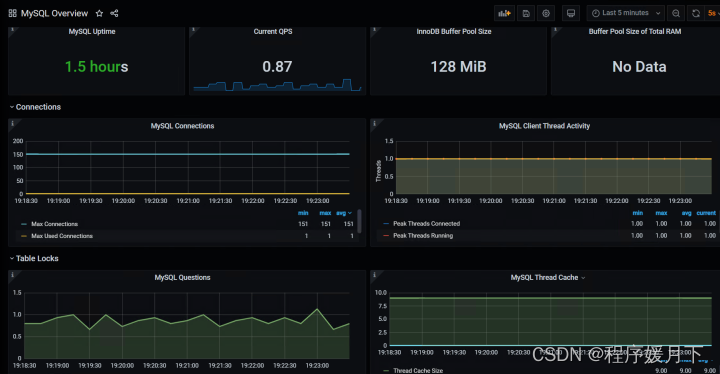Click the No Data value
The height and width of the screenshot is (374, 720).
click(x=639, y=67)
